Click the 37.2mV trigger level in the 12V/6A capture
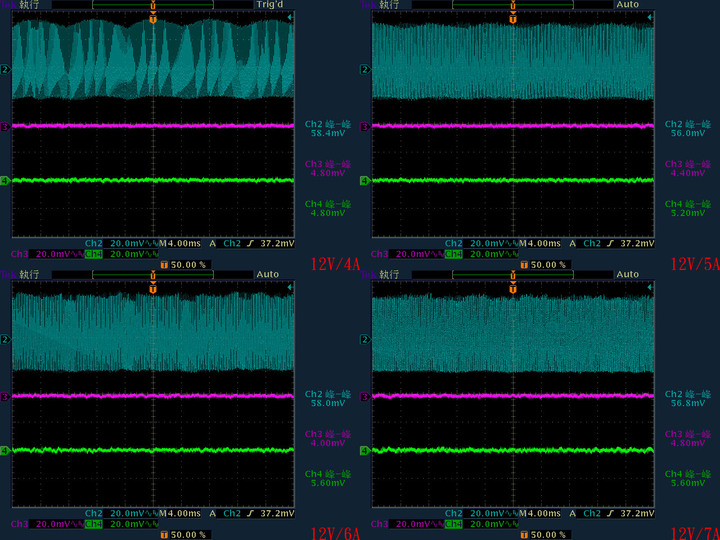 [277, 513]
